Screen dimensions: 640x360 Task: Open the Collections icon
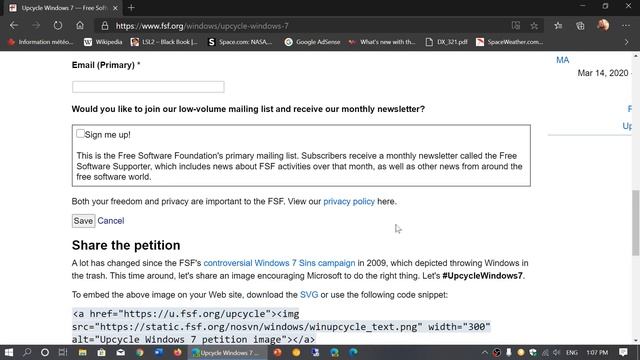point(580,26)
